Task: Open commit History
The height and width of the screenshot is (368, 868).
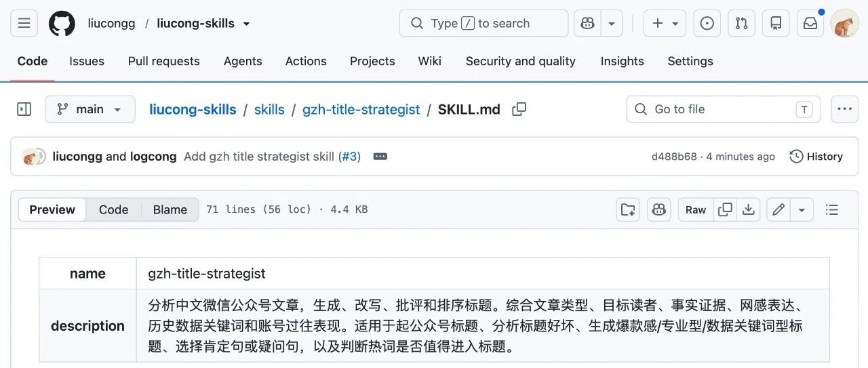Action: pyautogui.click(x=816, y=157)
